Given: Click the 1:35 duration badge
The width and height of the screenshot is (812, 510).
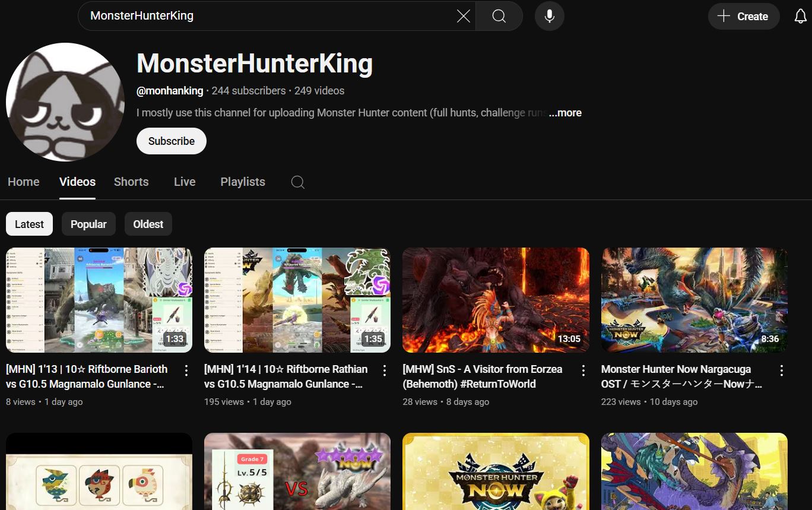Looking at the screenshot, I should coord(373,339).
